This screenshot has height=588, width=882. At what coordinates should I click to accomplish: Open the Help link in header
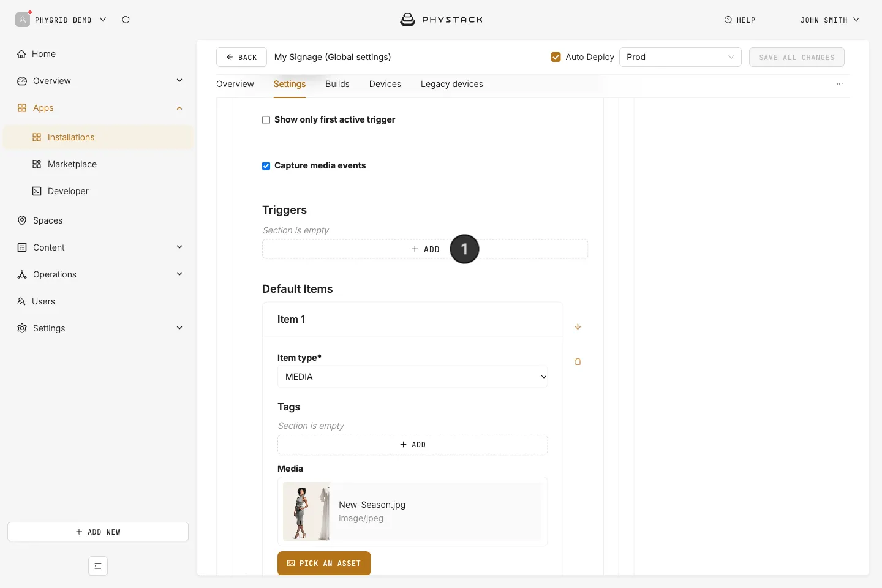(740, 20)
